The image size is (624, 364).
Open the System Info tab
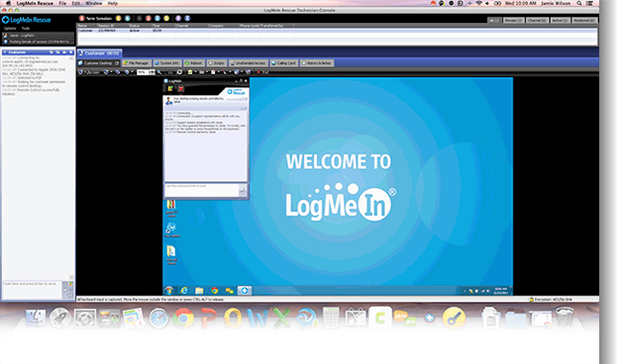tap(167, 63)
